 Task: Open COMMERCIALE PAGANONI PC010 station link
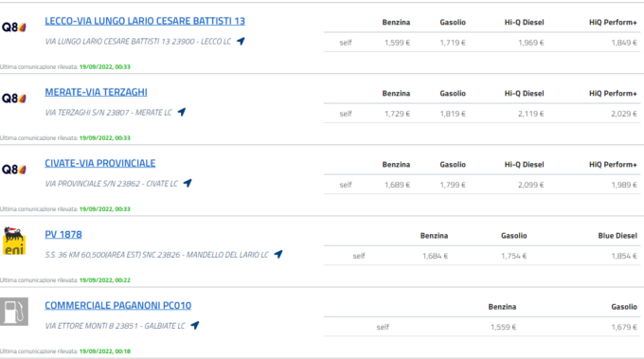pos(117,306)
